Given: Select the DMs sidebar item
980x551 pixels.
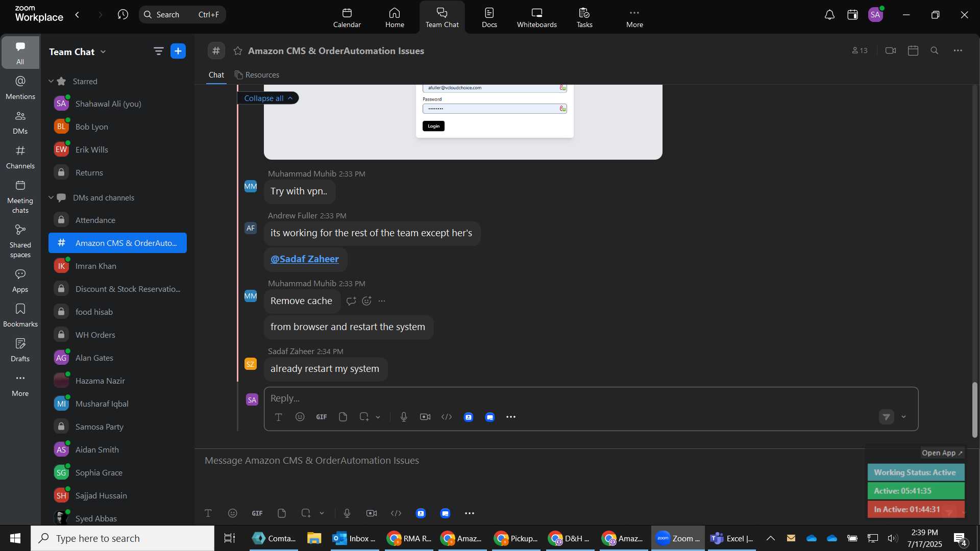Looking at the screenshot, I should [20, 122].
